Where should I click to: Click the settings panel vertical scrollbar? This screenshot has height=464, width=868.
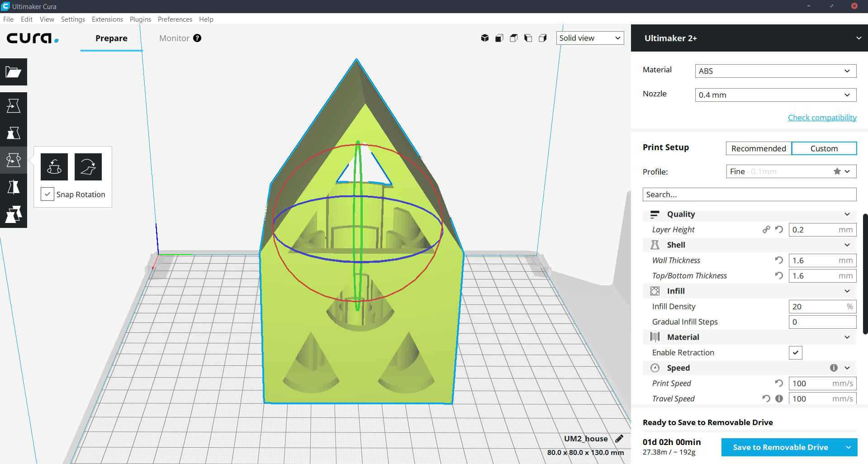(865, 274)
